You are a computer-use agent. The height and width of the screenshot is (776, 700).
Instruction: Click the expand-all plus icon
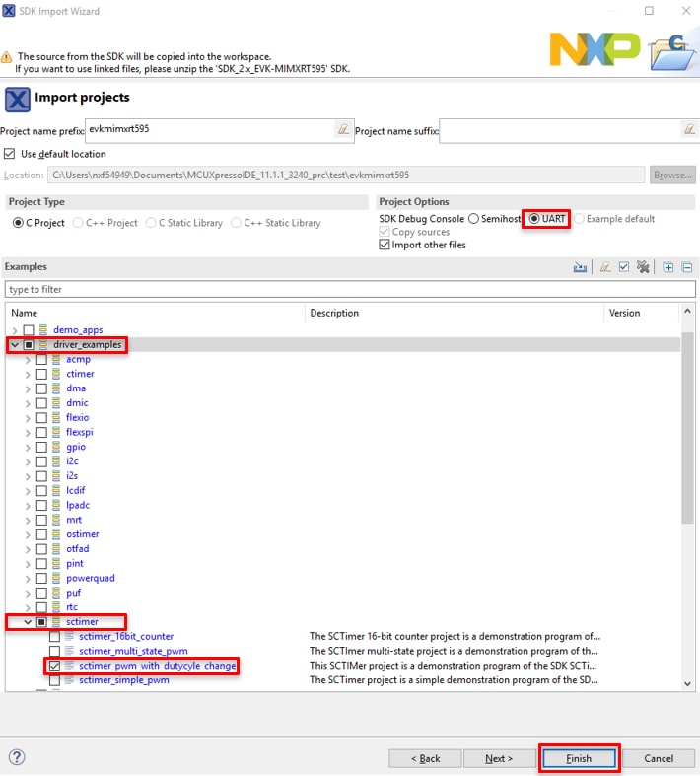pos(668,267)
